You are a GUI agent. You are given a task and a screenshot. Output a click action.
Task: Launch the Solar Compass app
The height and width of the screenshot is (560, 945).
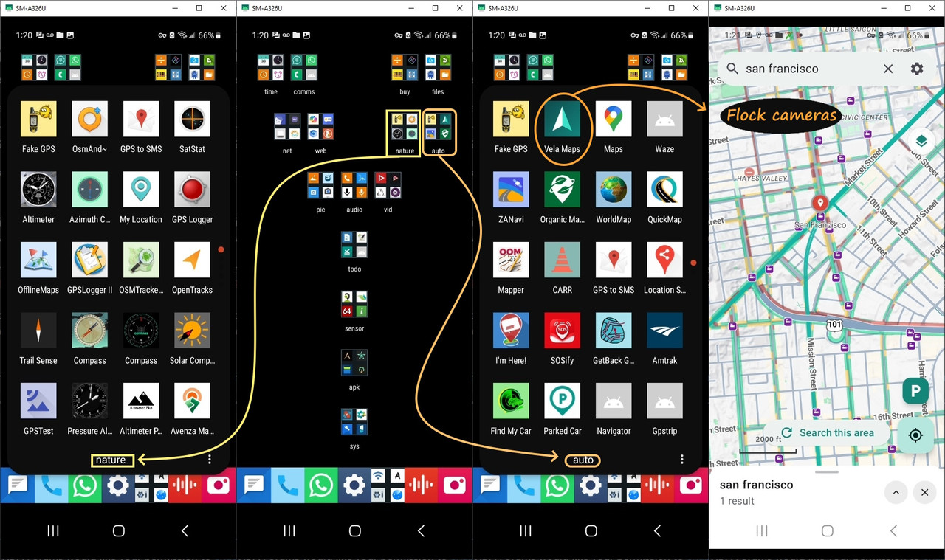pos(192,331)
